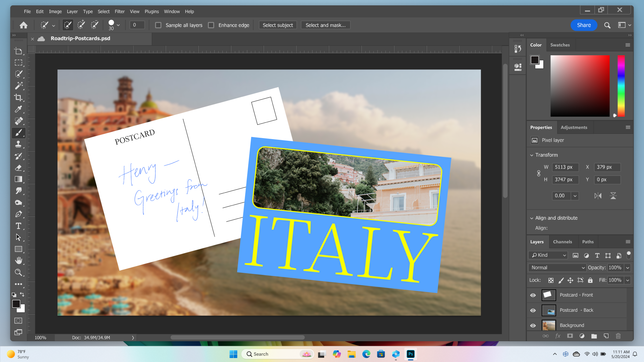Toggle width-height link constraint

tap(539, 173)
